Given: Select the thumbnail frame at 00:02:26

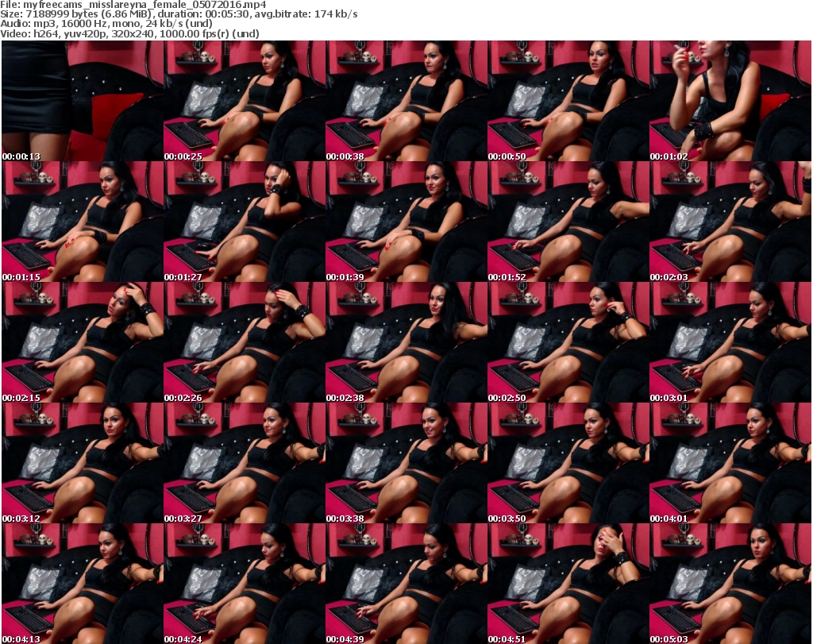Looking at the screenshot, I should [245, 343].
